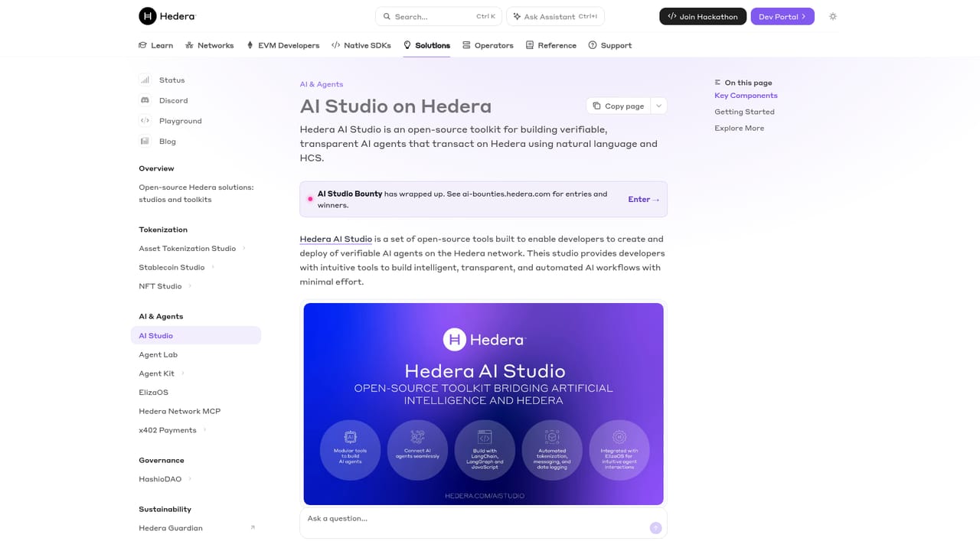Screen dimensions: 980x551
Task: Open the Ask Assistant box
Action: 555,16
